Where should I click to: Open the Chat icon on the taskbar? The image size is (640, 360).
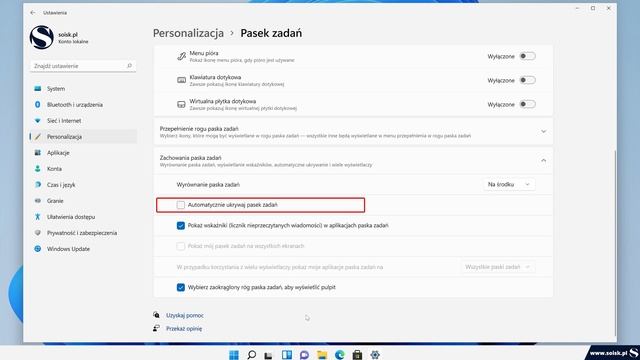(x=304, y=355)
